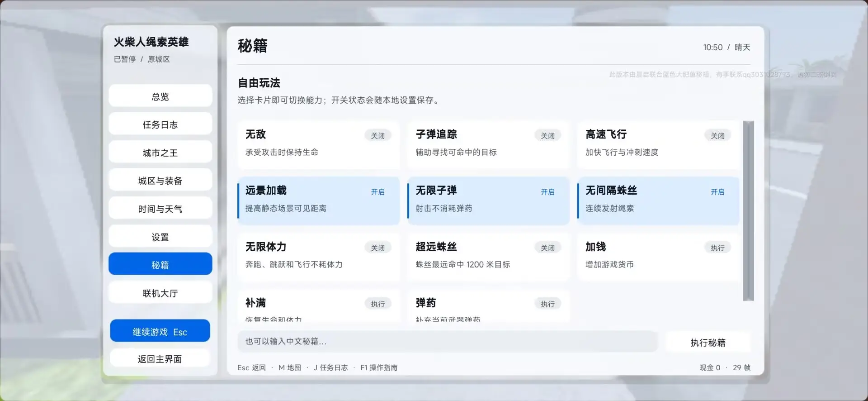The height and width of the screenshot is (401, 868).
Task: Open the 城区与装备 menu page
Action: (160, 181)
